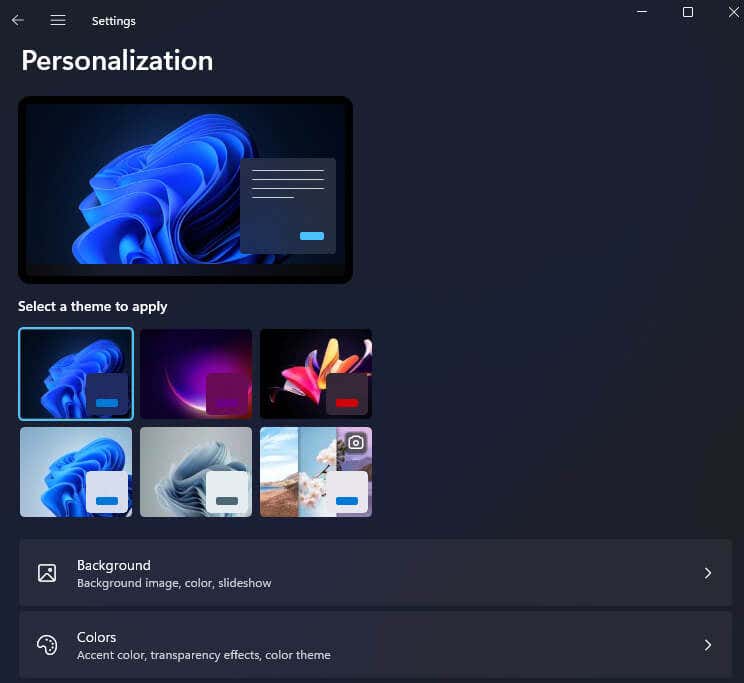Open Background image, color, slideshow row
Viewport: 744px width, 683px height.
[376, 573]
